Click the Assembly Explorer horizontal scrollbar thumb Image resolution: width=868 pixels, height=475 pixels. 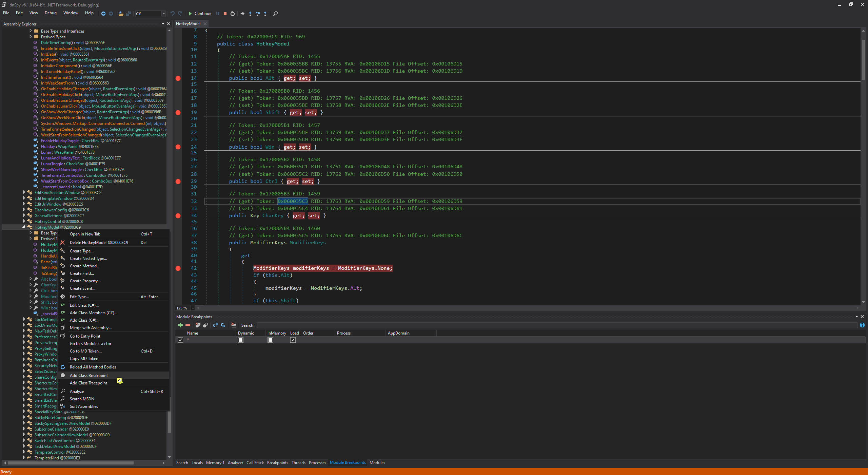[71, 463]
